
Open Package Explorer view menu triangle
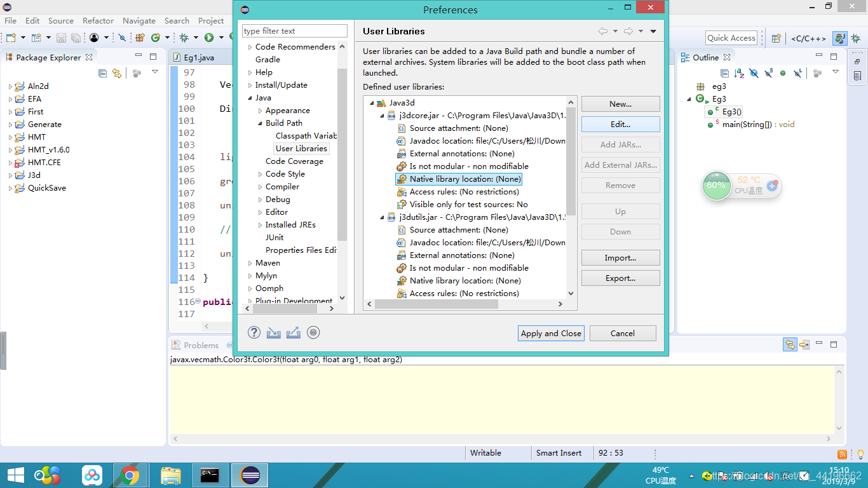[154, 72]
